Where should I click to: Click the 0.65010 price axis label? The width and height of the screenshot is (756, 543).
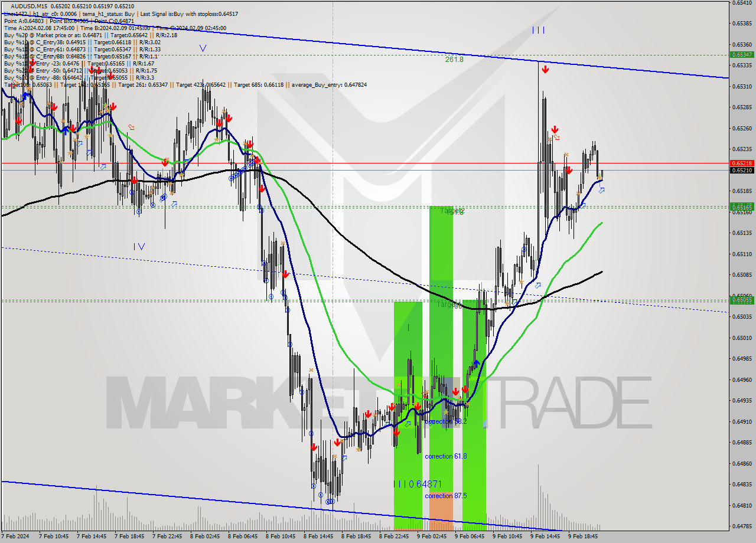(742, 338)
